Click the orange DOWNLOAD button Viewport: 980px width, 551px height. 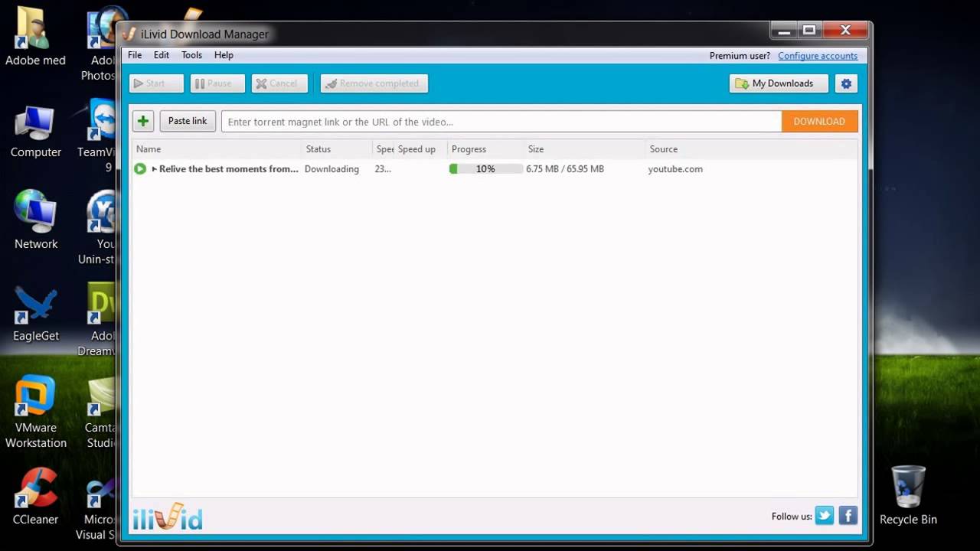click(819, 121)
